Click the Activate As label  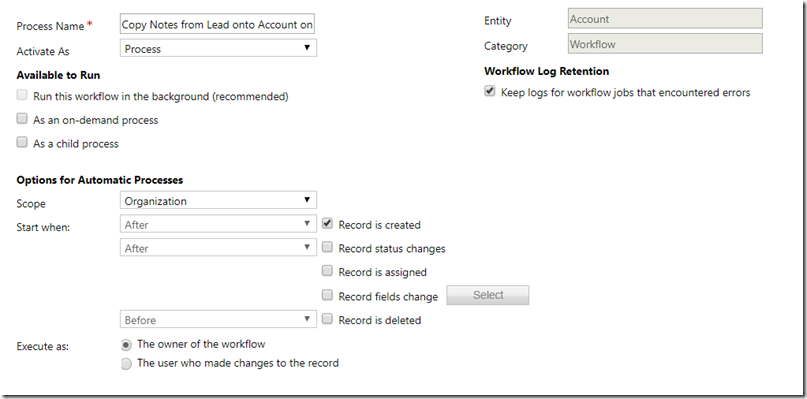[43, 51]
